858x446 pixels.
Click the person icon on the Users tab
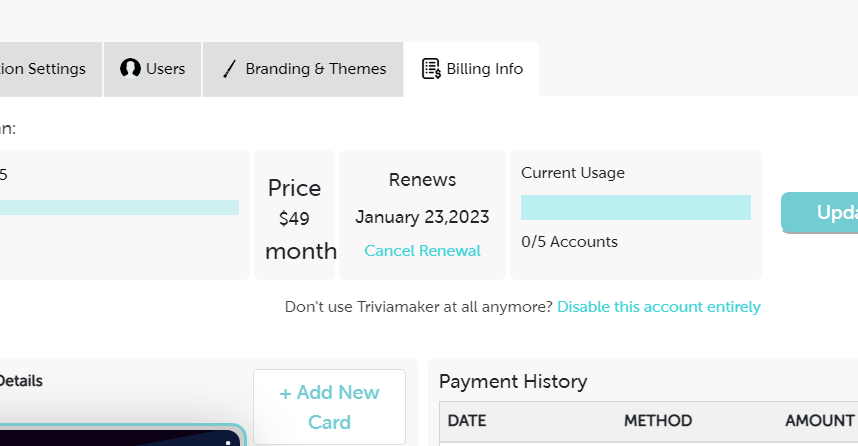click(x=130, y=69)
